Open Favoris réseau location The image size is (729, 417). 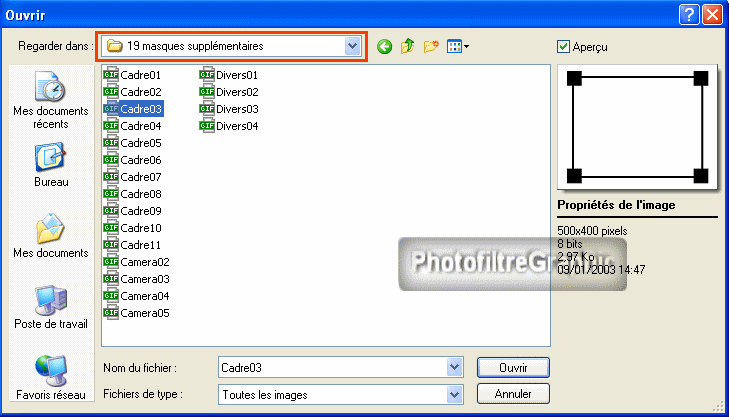pyautogui.click(x=50, y=378)
